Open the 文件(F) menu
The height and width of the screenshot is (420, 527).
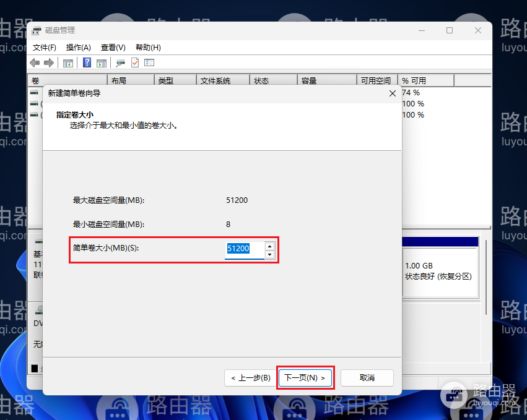coord(45,48)
